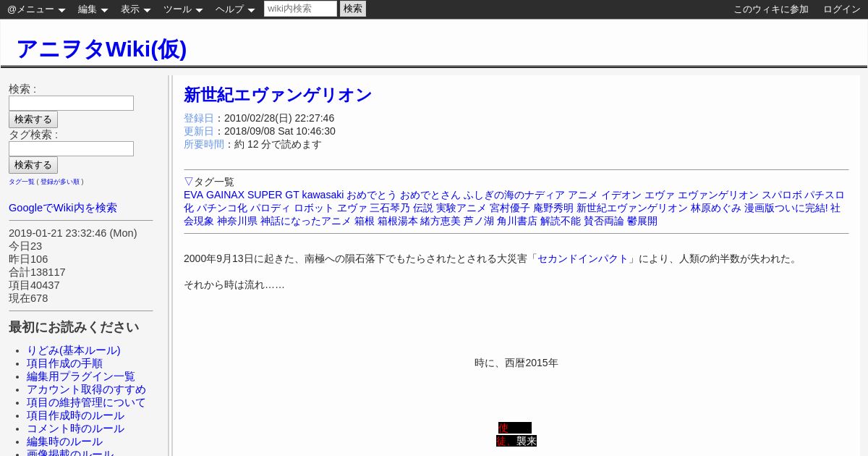868x456 pixels.
Task: Follow the セカンドインパクト link in article text
Action: click(583, 258)
